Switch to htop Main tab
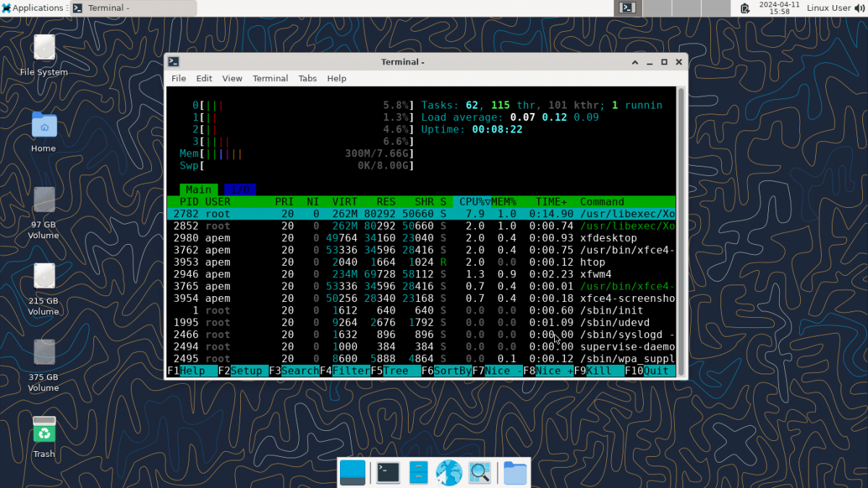 (199, 190)
